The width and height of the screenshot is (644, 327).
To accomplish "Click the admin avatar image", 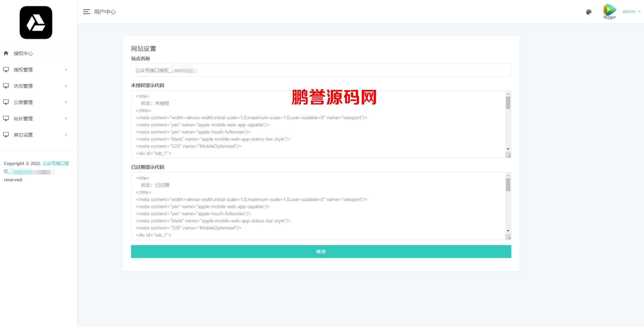I will pyautogui.click(x=610, y=11).
